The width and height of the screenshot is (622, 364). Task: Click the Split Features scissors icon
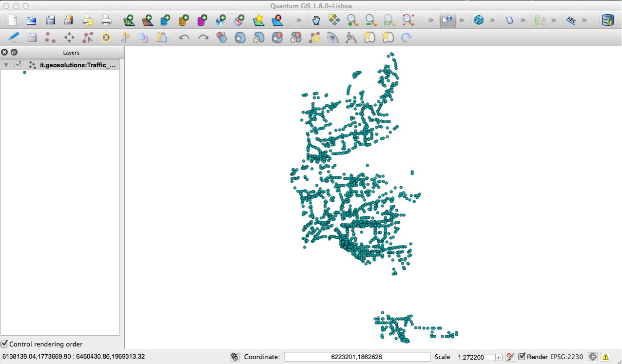tap(350, 37)
